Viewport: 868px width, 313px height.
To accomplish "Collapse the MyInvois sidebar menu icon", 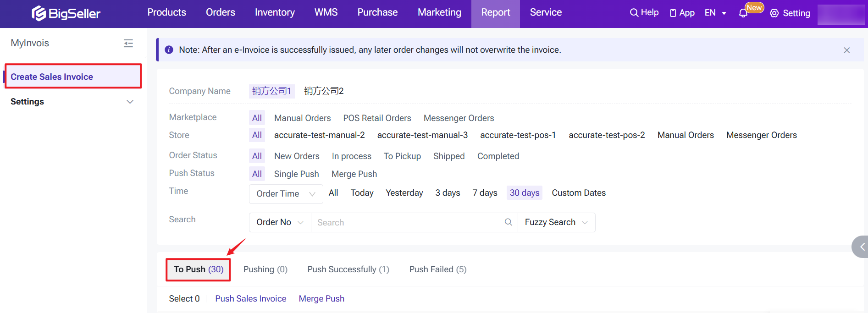I will pos(128,43).
